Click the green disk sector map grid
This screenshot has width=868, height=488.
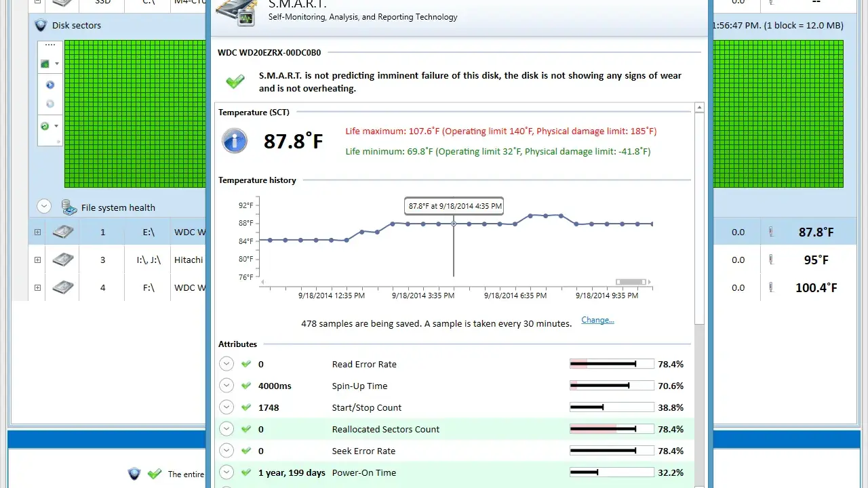(x=135, y=114)
